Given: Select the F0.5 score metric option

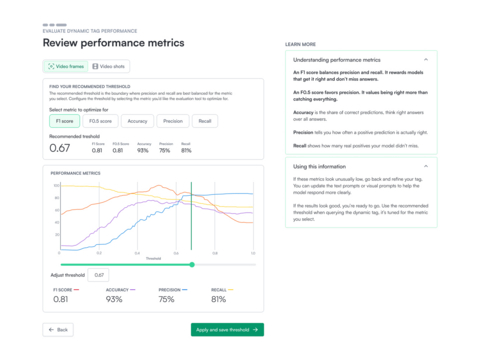Looking at the screenshot, I should click(100, 121).
